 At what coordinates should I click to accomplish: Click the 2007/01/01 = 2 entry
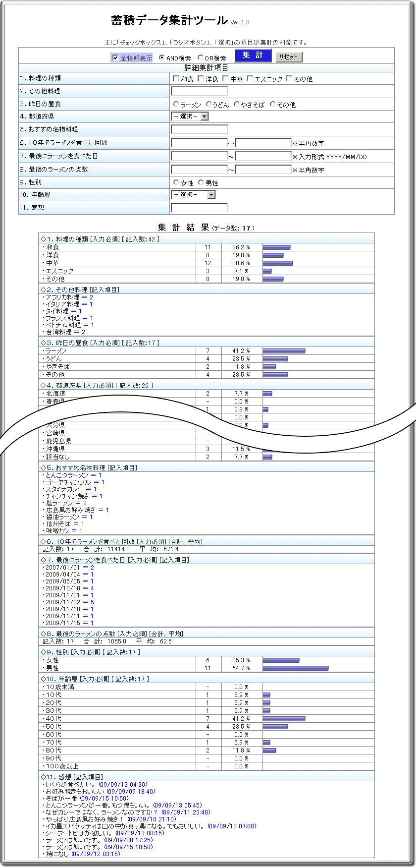(x=68, y=567)
